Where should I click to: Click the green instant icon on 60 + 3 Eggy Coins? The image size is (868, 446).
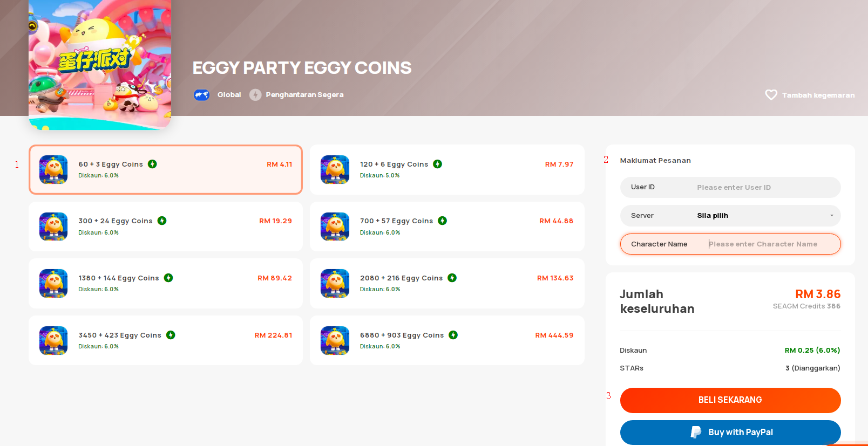(x=153, y=164)
